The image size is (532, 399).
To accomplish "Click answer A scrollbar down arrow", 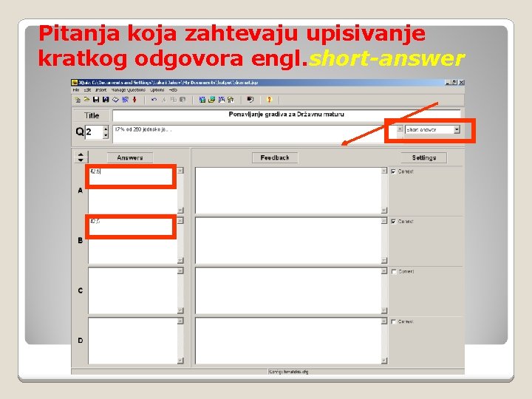I will click(180, 210).
